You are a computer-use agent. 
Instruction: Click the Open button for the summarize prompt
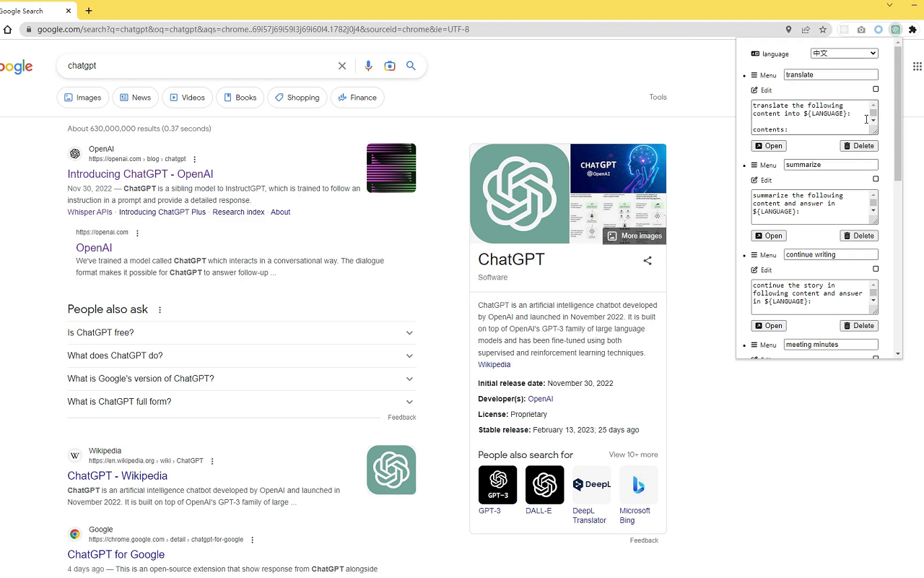point(769,236)
